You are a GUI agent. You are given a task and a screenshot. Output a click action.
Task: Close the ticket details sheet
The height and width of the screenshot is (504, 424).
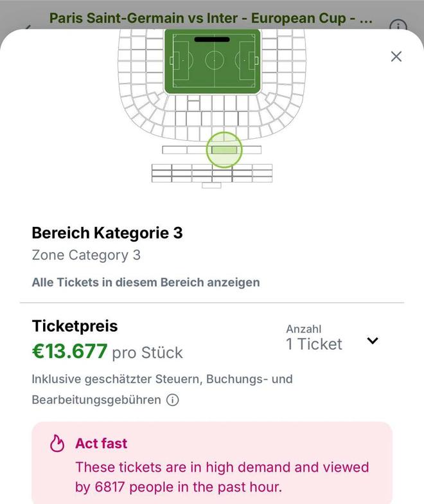click(x=396, y=57)
